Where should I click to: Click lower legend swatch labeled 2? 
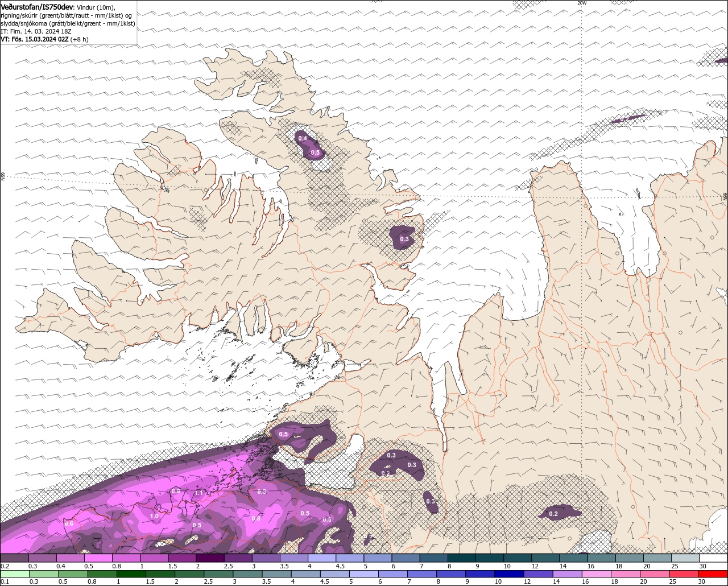[189, 573]
